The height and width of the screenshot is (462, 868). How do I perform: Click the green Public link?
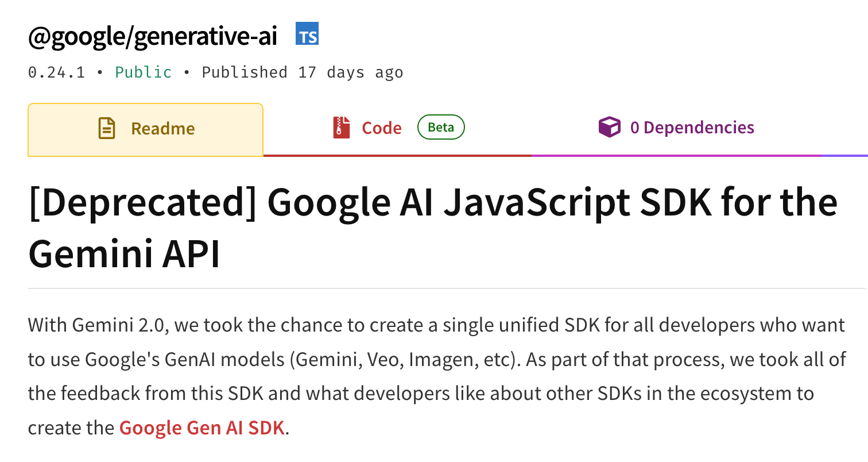pyautogui.click(x=143, y=72)
